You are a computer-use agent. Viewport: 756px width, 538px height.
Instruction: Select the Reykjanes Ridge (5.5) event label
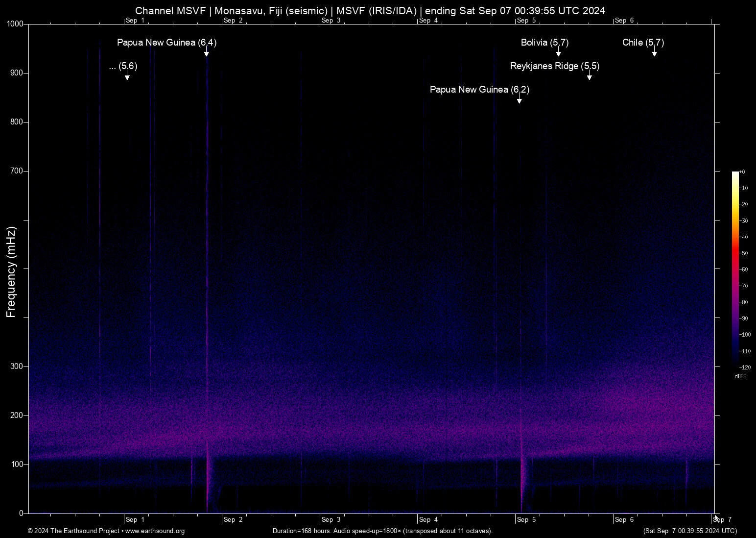[x=555, y=66]
